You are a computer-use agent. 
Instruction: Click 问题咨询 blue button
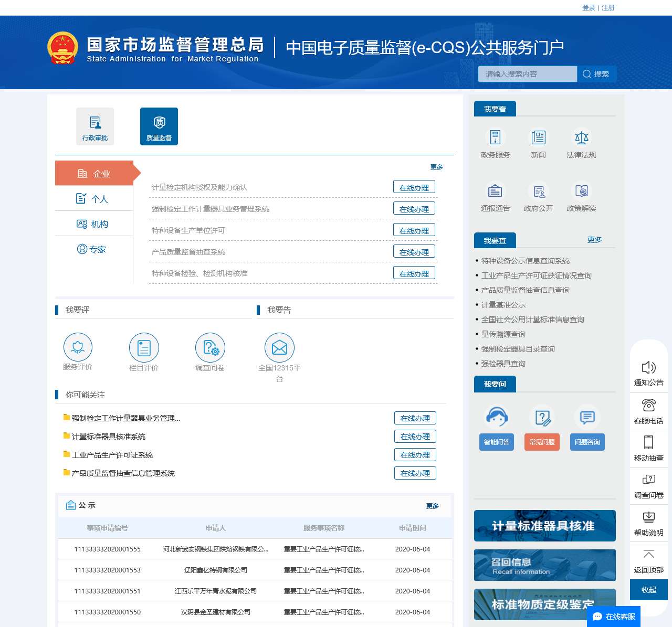pyautogui.click(x=587, y=442)
